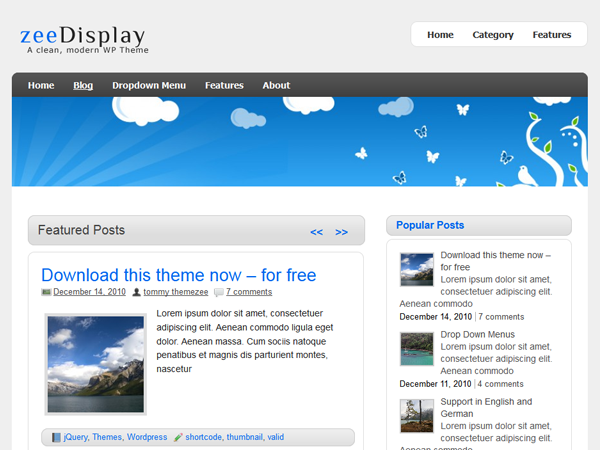Advance to next featured post arrow
Image resolution: width=600 pixels, height=450 pixels.
[342, 232]
